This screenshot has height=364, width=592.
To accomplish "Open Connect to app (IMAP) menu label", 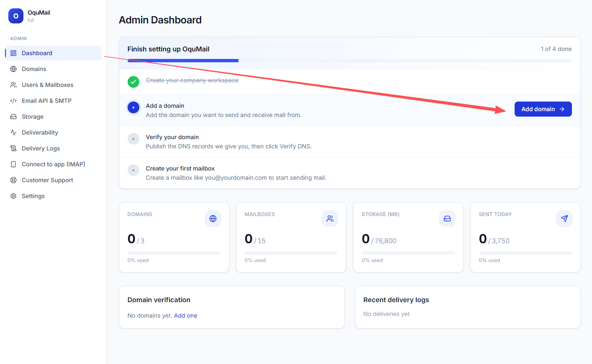I will point(54,164).
